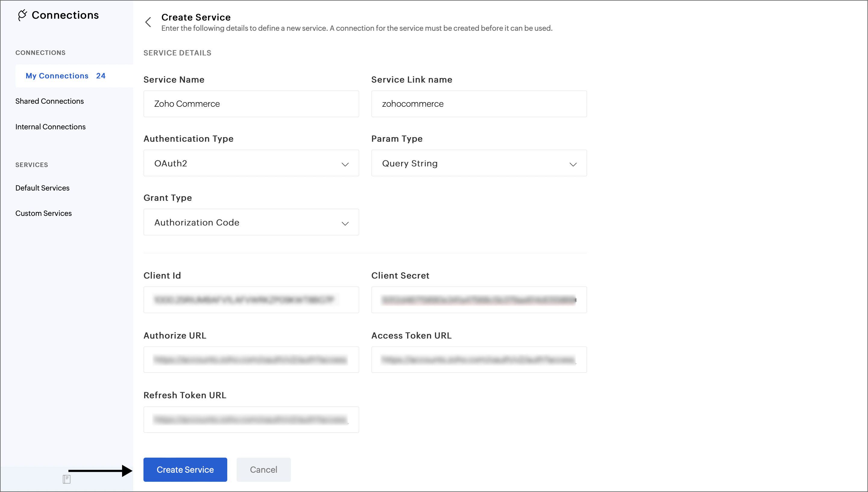Open the Authentication Type dropdown

tap(251, 163)
